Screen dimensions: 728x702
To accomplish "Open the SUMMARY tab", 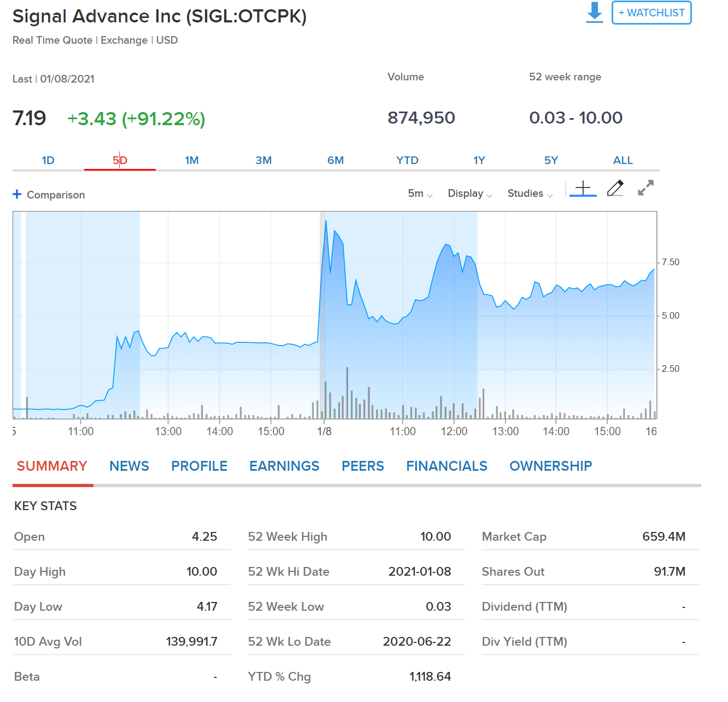I will pos(52,466).
